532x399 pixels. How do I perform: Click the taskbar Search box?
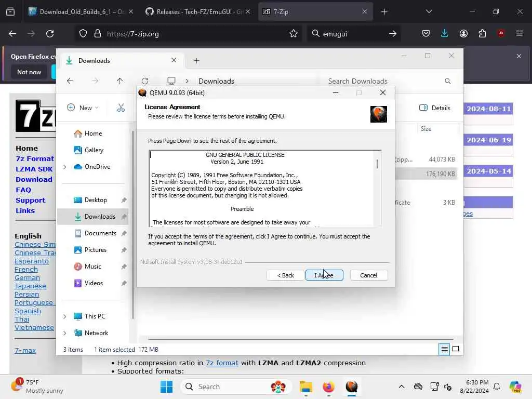(x=236, y=387)
